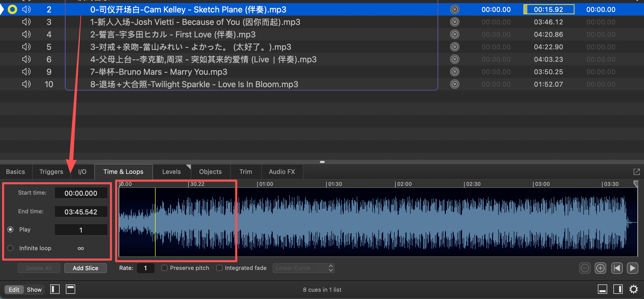This screenshot has height=299, width=644.
Task: Click the continue-mode clock icon for cue 6
Action: [x=454, y=59]
